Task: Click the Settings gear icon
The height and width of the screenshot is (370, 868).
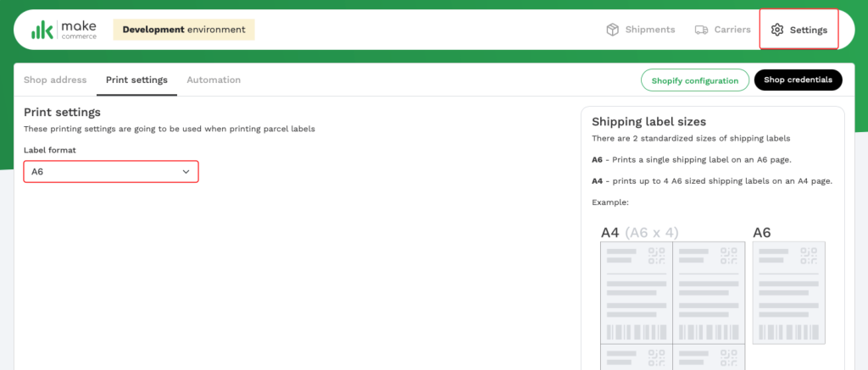Action: [x=777, y=30]
